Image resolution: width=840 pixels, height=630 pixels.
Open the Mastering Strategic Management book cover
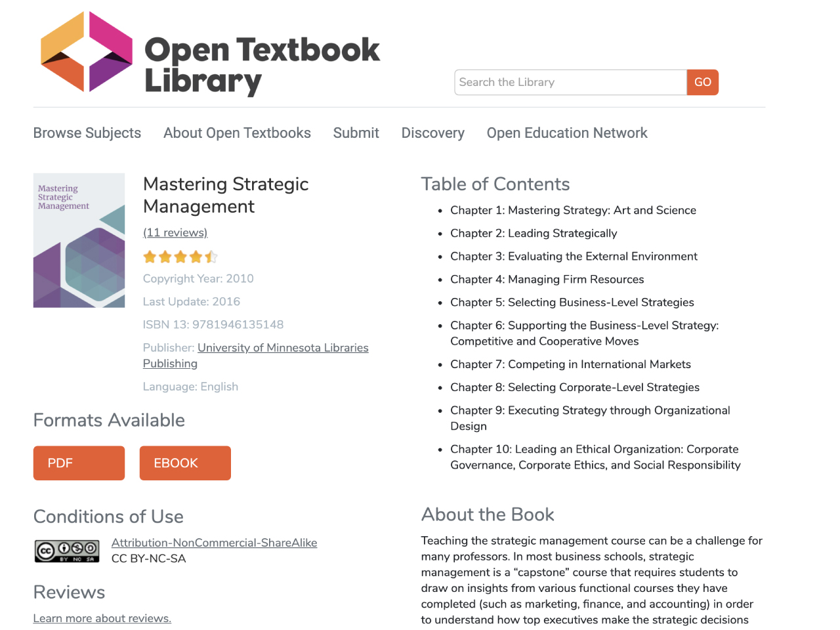[79, 240]
